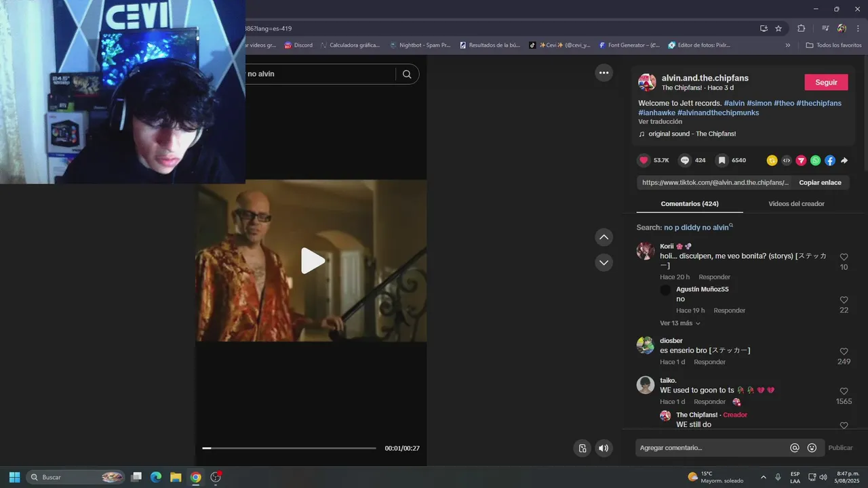868x488 pixels.
Task: Show hidden tray icons chevron
Action: click(x=764, y=477)
